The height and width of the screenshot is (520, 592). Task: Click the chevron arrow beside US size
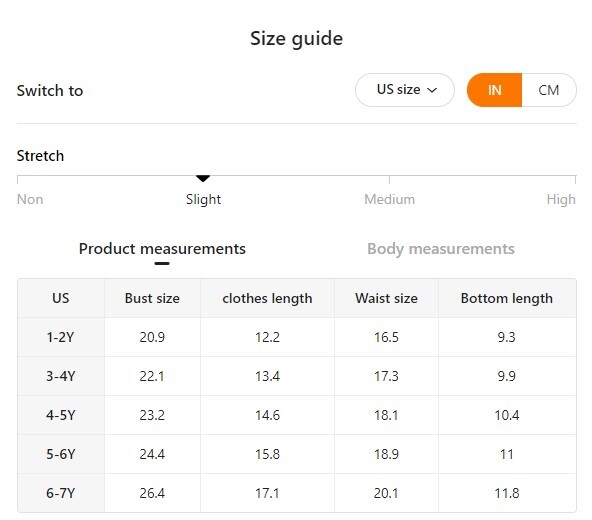[x=432, y=90]
